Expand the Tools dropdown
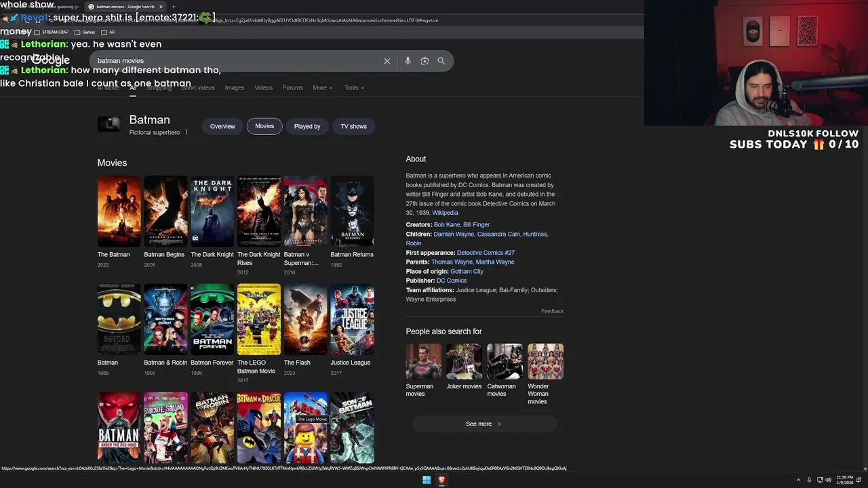The image size is (868, 488). [x=354, y=88]
